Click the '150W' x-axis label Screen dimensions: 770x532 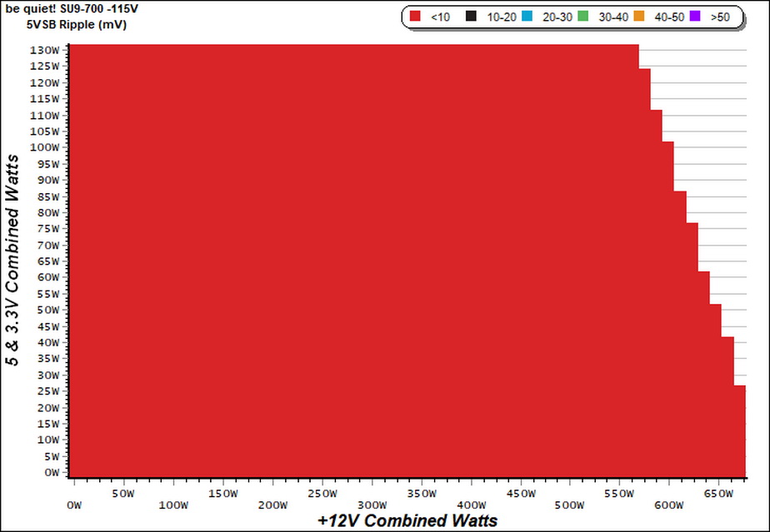[x=223, y=494]
